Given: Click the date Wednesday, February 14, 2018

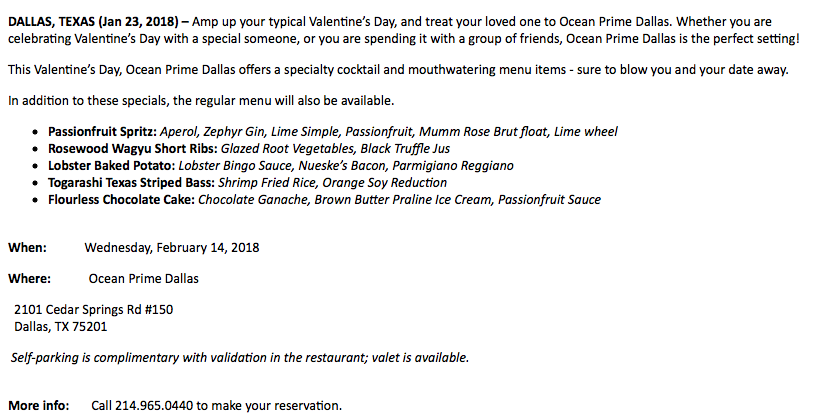Looking at the screenshot, I should click(x=172, y=248).
